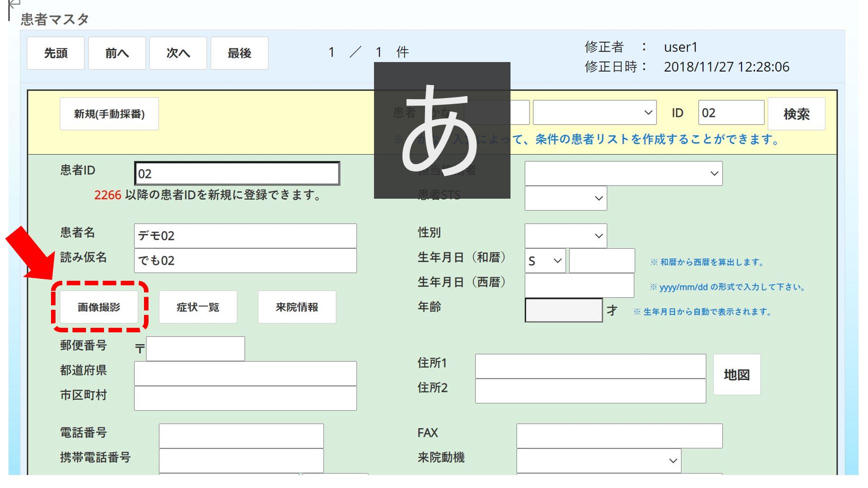Expand the 来院動機 dropdown
Image resolution: width=868 pixels, height=488 pixels.
pos(598,460)
